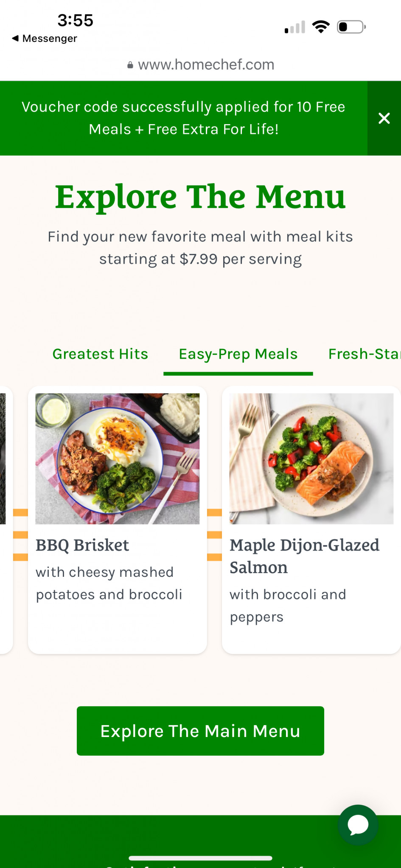Tap the Explore The Menu heading
The image size is (401, 868).
click(200, 197)
